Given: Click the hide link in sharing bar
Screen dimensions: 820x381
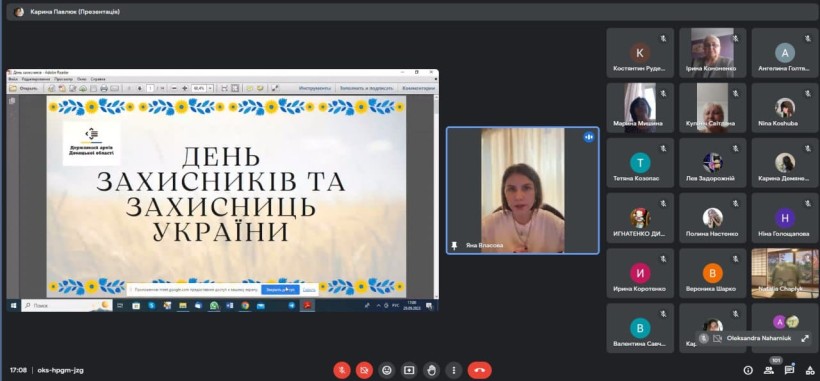Looking at the screenshot, I should tap(309, 290).
